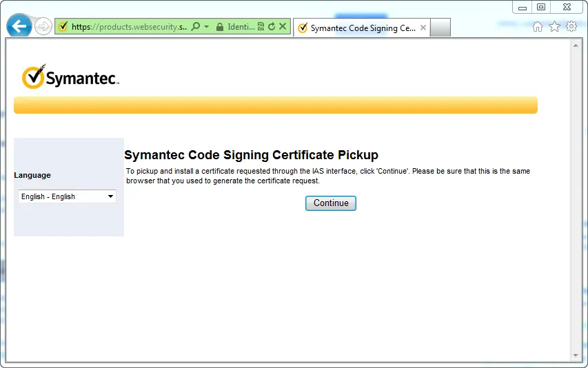
Task: Go back with the blue back arrow
Action: 19,26
